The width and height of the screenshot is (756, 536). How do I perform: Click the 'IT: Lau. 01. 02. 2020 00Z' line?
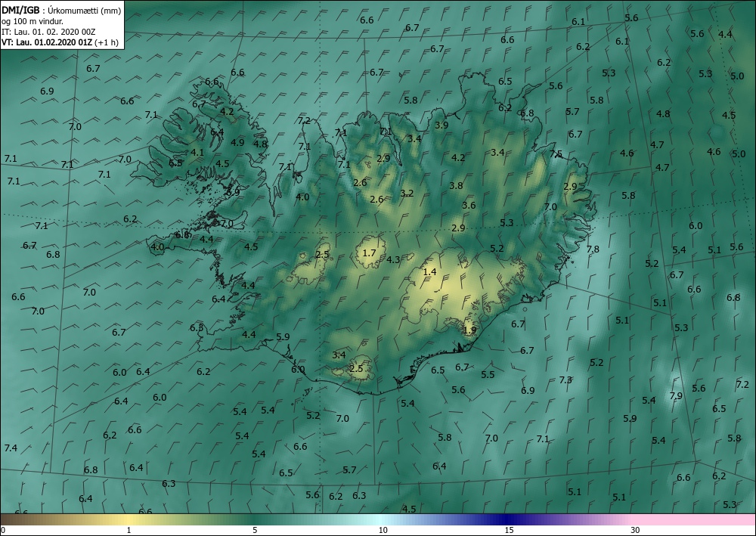[x=48, y=32]
